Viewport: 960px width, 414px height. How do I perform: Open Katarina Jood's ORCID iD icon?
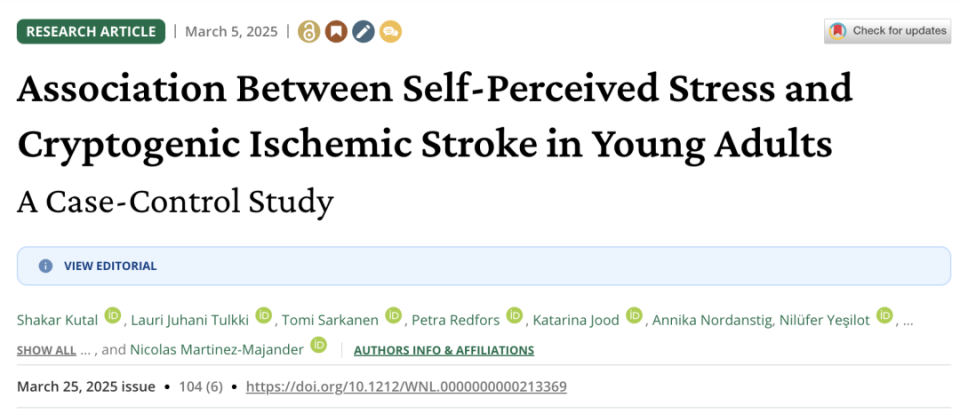pyautogui.click(x=634, y=315)
